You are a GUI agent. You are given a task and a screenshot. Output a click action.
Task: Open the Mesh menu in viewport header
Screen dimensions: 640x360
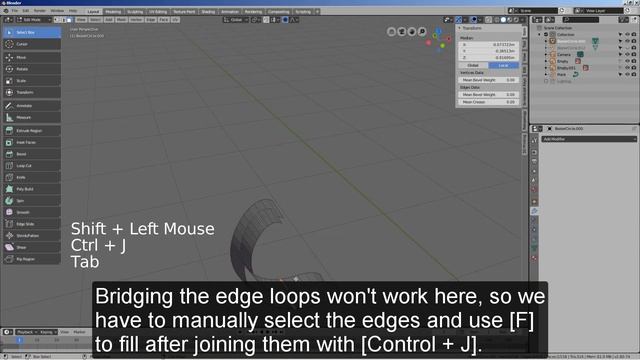pyautogui.click(x=121, y=20)
